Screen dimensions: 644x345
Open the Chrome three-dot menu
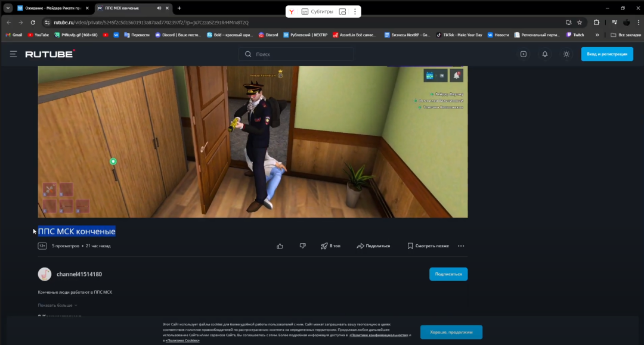638,23
